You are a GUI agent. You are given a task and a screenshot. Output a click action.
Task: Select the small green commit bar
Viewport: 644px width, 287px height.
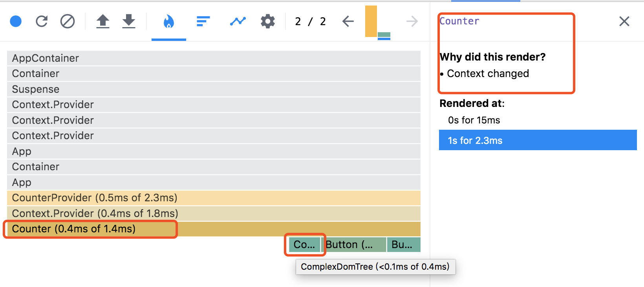(384, 36)
